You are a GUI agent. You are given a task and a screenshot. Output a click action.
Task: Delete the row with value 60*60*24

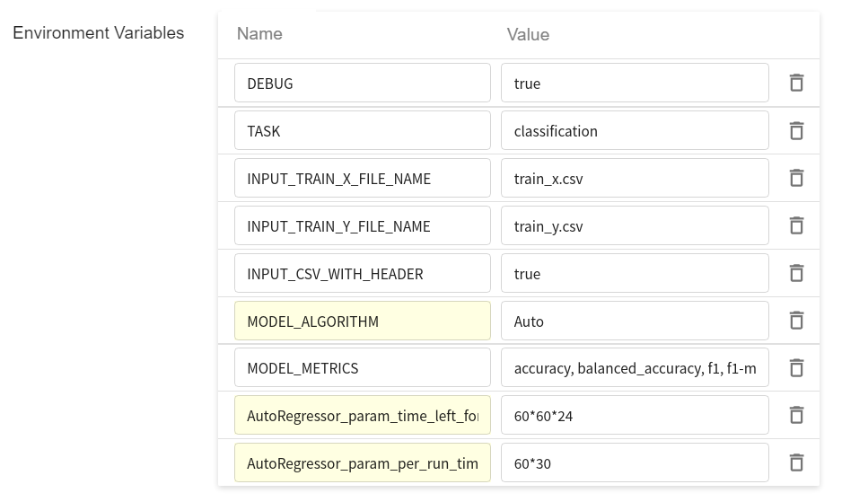[795, 415]
